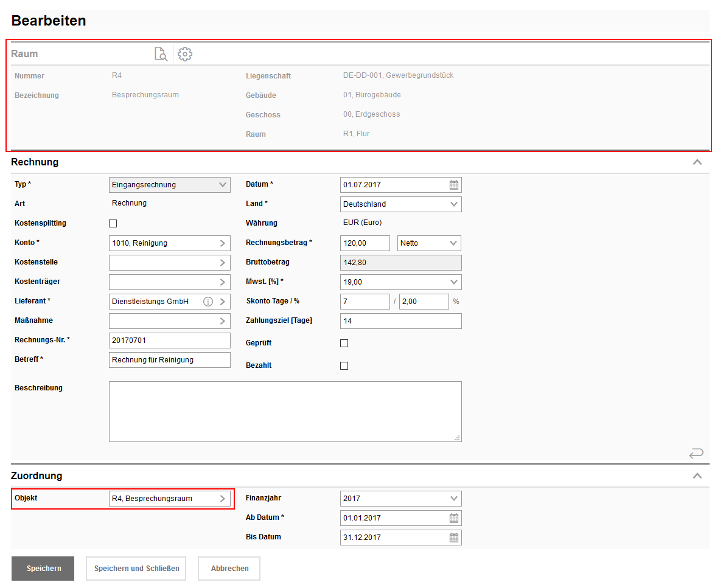Open the Netto amount type dropdown
This screenshot has width=712, height=588.
429,243
